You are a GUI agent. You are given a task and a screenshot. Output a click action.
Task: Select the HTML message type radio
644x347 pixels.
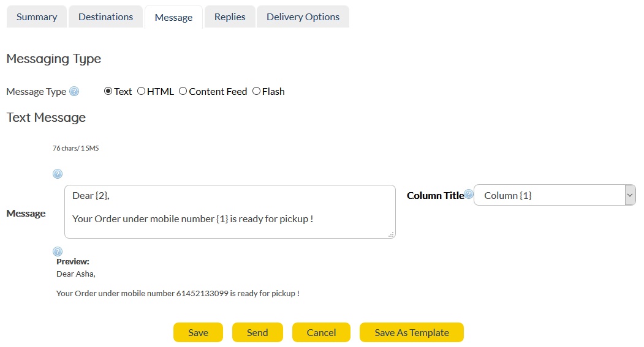pyautogui.click(x=142, y=91)
